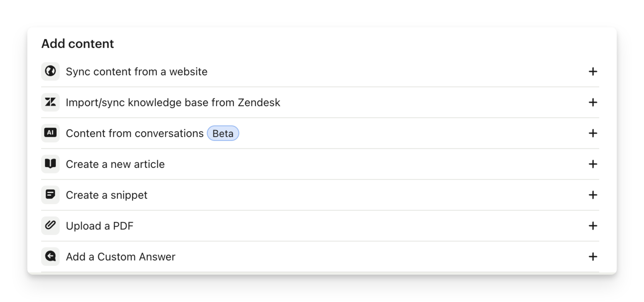
Task: Choose the Upload a PDF label
Action: 99,226
